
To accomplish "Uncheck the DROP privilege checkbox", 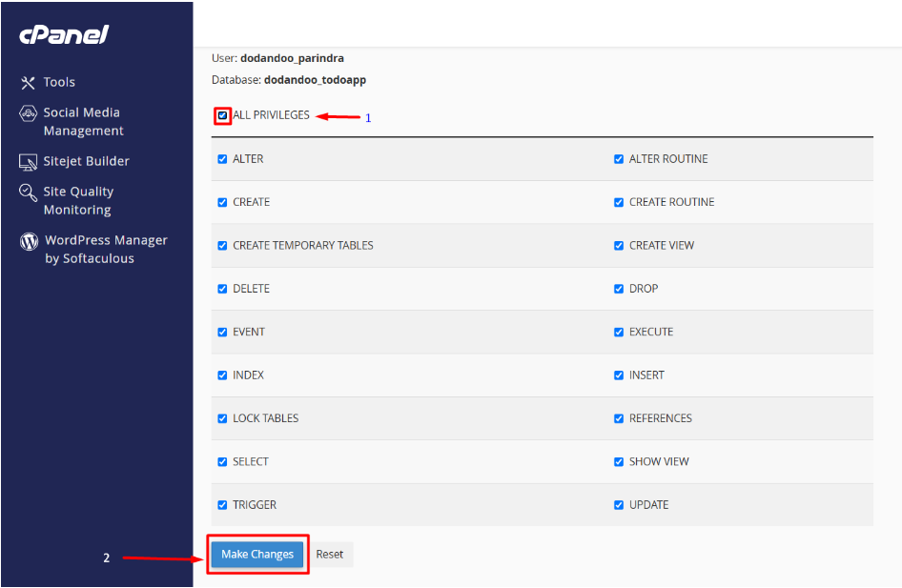I will tap(619, 289).
